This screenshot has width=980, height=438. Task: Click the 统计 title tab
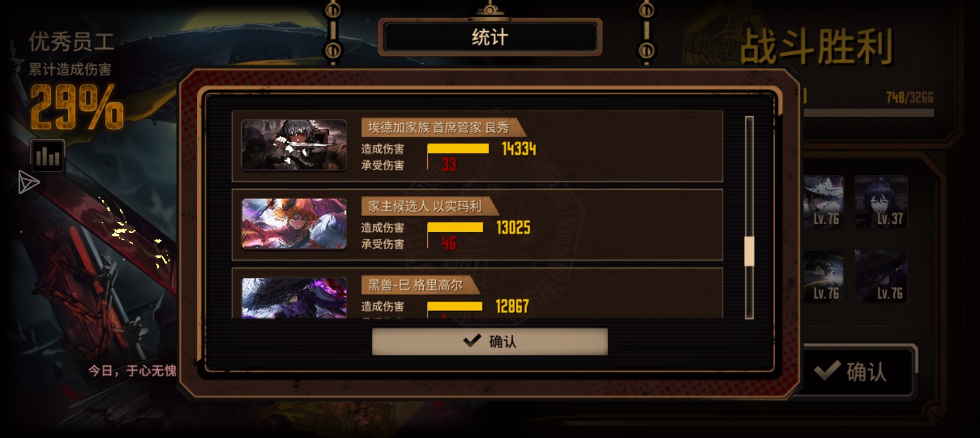tap(490, 37)
